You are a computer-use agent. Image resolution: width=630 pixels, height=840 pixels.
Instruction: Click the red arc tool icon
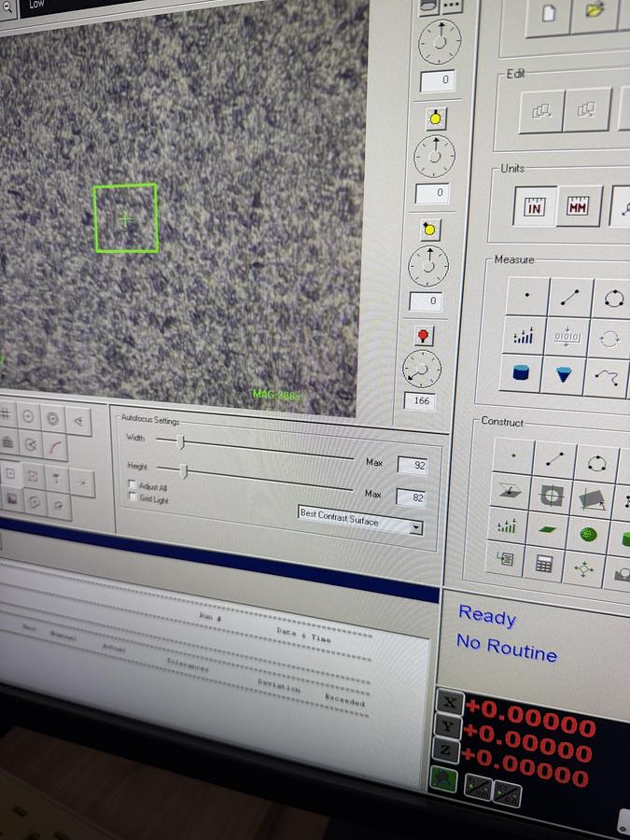pyautogui.click(x=55, y=447)
